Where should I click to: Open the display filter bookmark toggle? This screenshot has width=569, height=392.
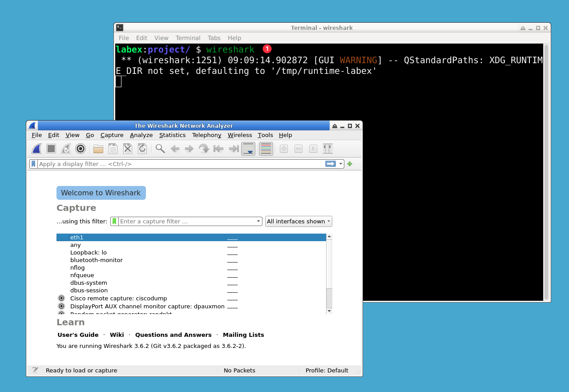tap(33, 164)
